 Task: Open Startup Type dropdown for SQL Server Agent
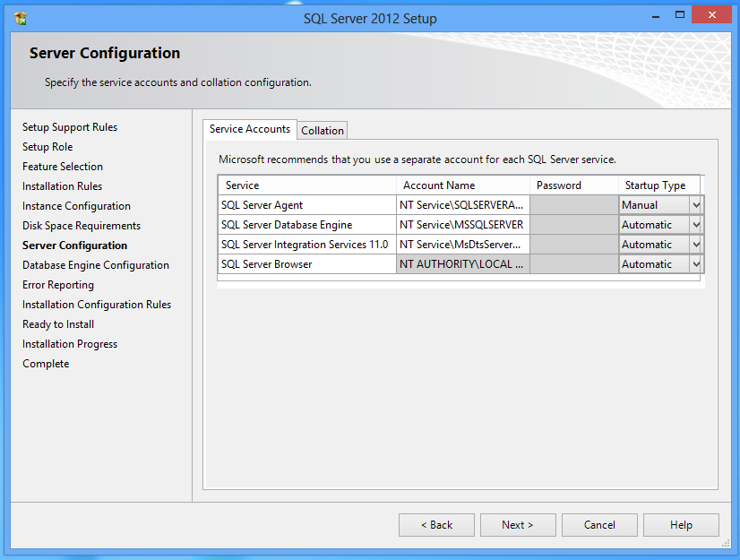695,205
